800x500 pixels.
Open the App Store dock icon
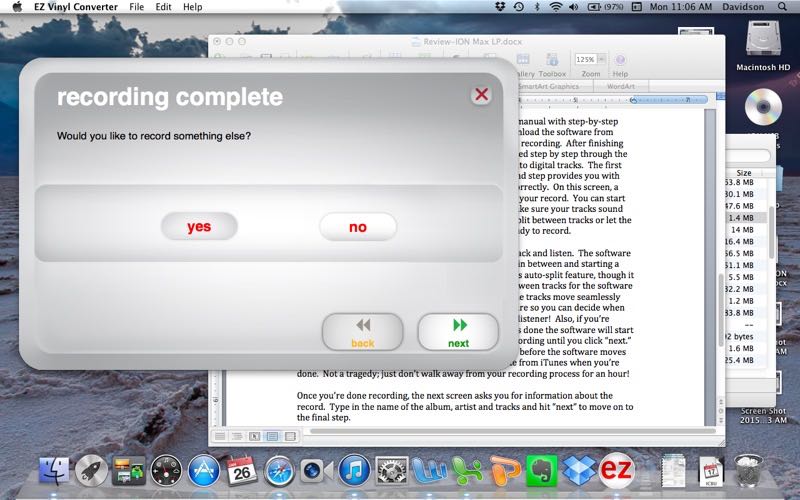[x=204, y=469]
